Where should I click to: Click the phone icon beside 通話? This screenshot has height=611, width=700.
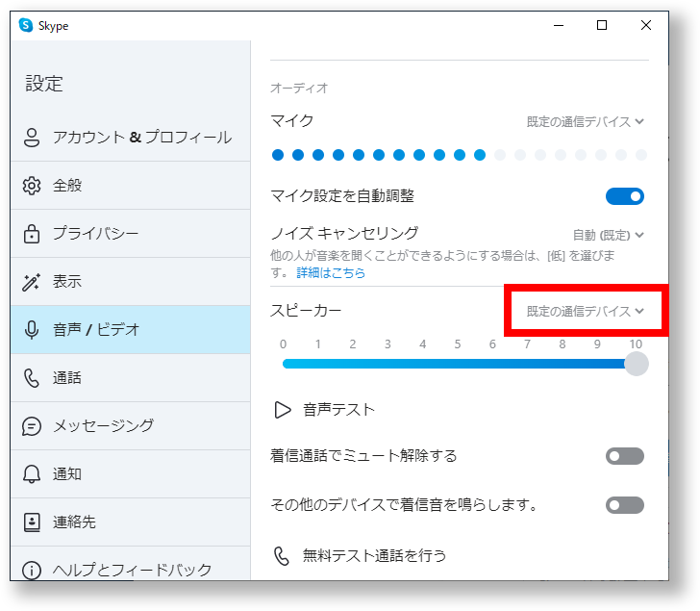(x=32, y=378)
